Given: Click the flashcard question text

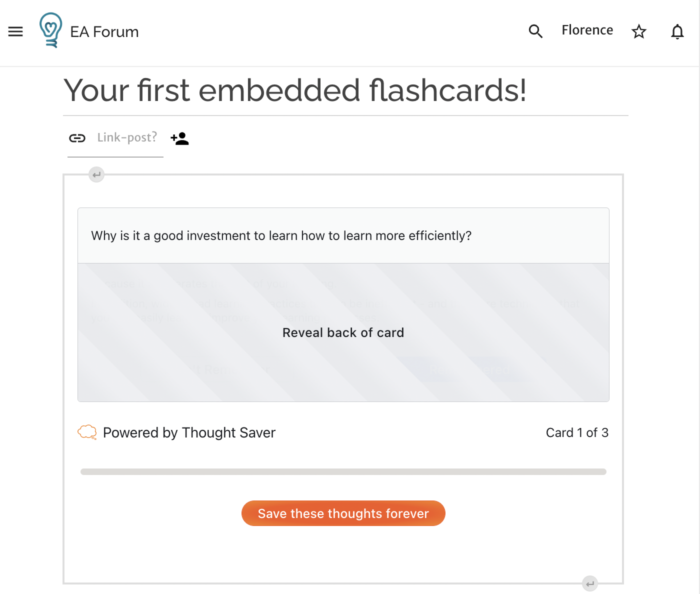Looking at the screenshot, I should coord(281,235).
